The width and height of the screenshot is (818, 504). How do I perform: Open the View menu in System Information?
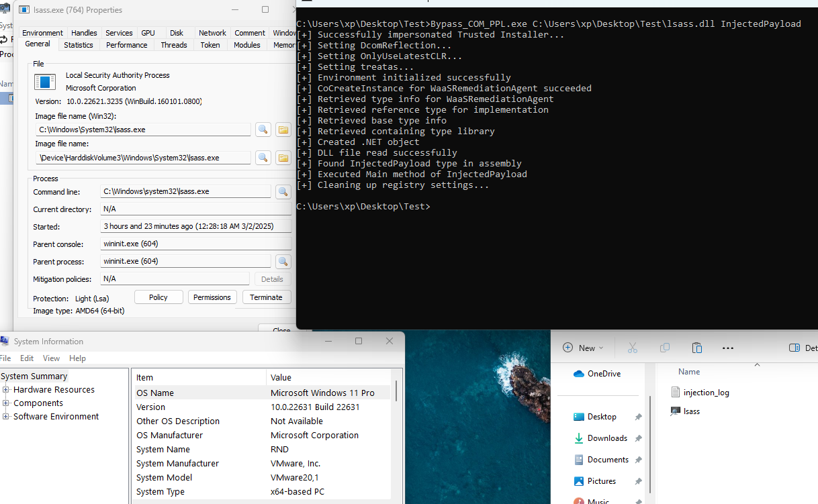click(x=51, y=358)
